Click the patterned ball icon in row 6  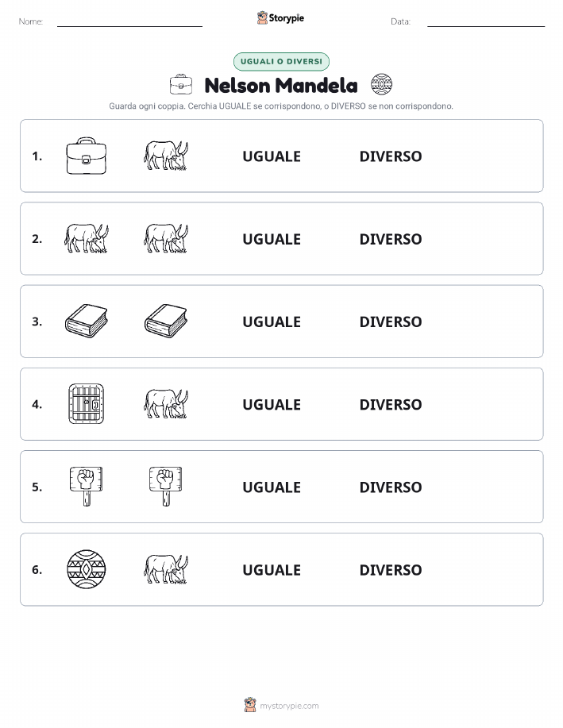pos(87,569)
